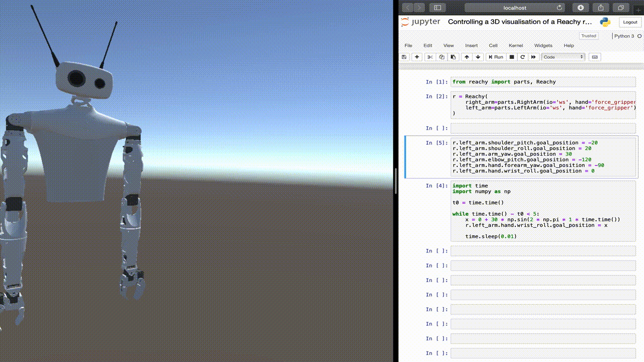The image size is (644, 362).
Task: Open the cell type Code dropdown
Action: click(x=563, y=57)
